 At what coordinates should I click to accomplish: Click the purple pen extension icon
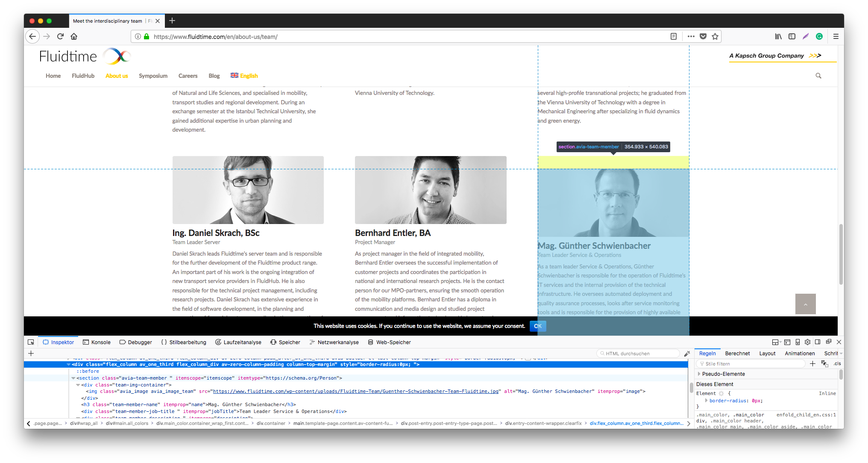pyautogui.click(x=806, y=37)
